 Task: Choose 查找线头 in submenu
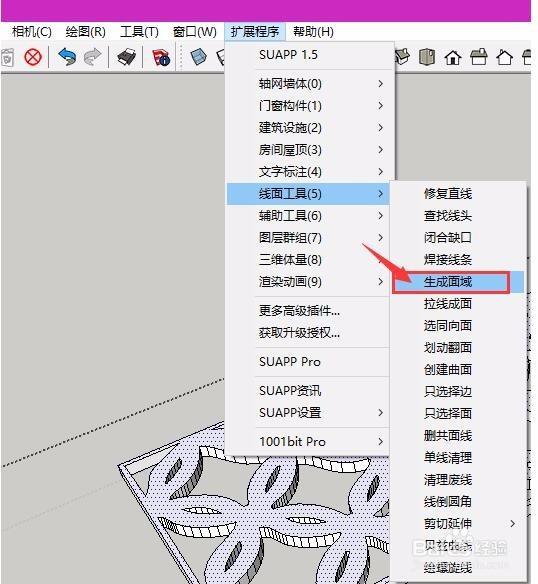pyautogui.click(x=458, y=216)
